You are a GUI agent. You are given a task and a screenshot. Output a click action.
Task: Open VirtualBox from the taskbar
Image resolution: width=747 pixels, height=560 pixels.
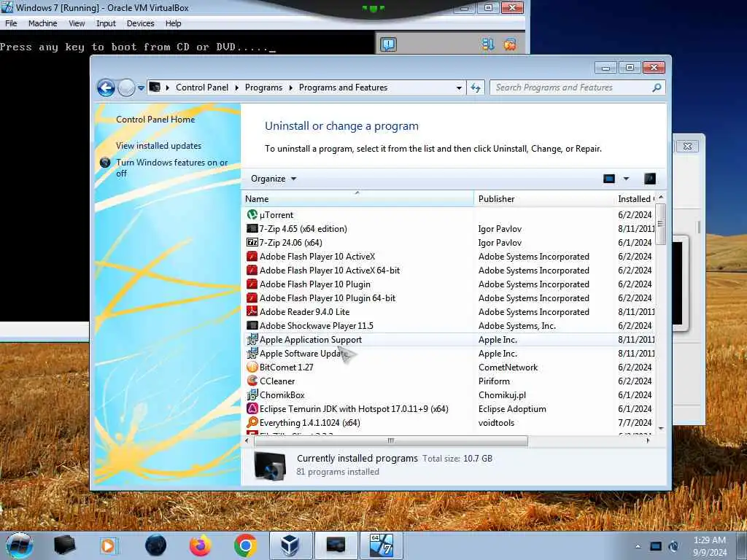click(x=290, y=545)
